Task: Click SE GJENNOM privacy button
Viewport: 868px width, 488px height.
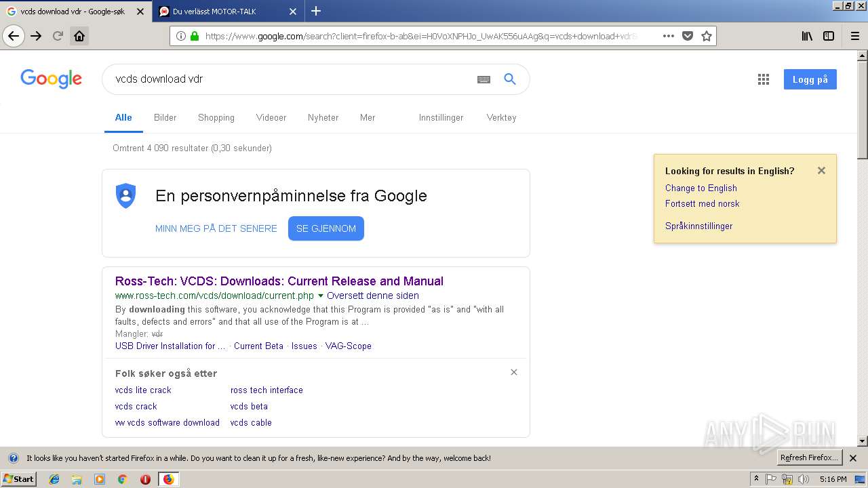Action: 326,228
